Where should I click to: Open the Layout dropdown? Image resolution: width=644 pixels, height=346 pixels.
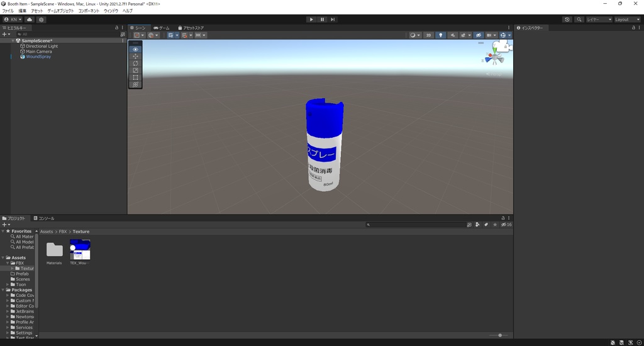(627, 20)
